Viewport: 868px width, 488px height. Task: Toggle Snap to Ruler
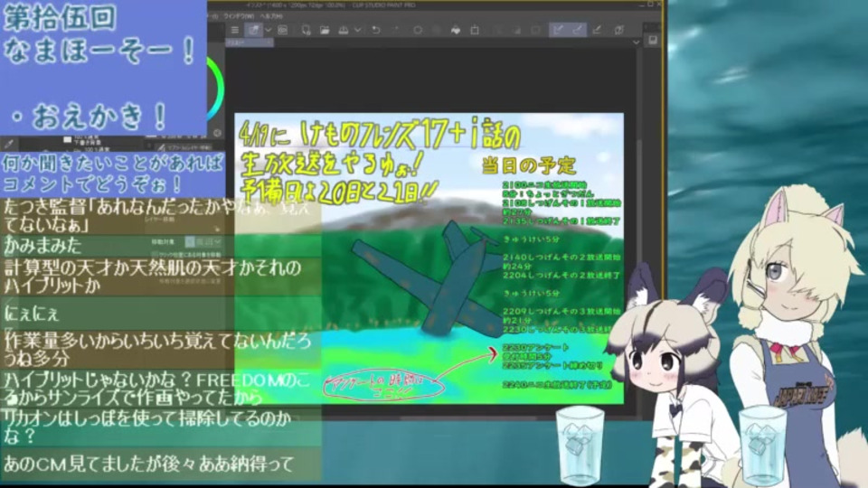coord(559,30)
